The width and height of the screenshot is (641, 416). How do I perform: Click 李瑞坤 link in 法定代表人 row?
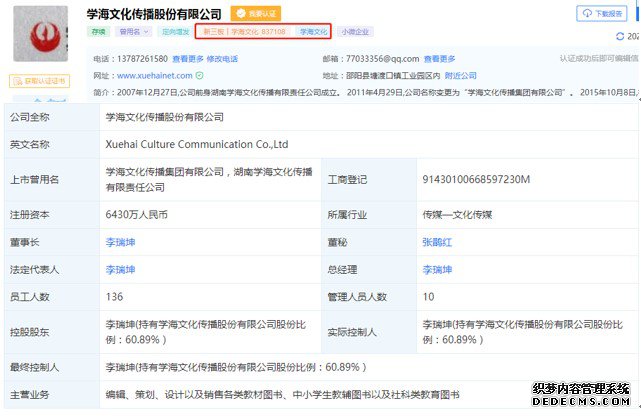(120, 270)
